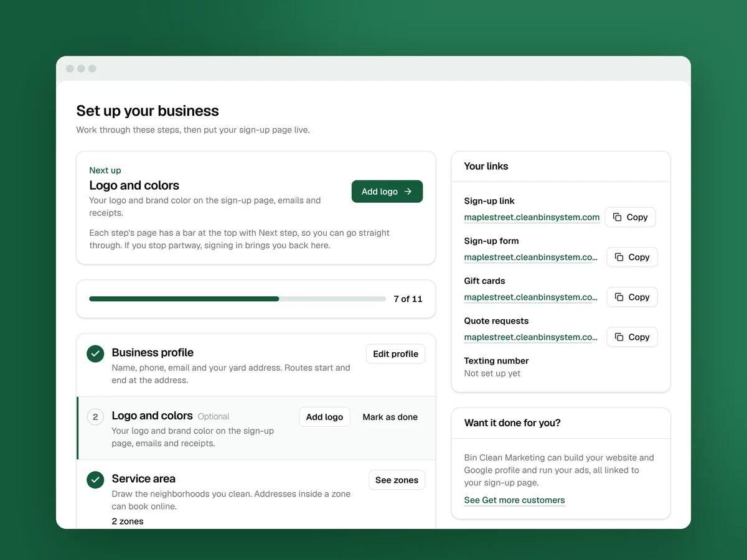This screenshot has height=560, width=747.
Task: Click the first window control dot
Action: tap(70, 68)
